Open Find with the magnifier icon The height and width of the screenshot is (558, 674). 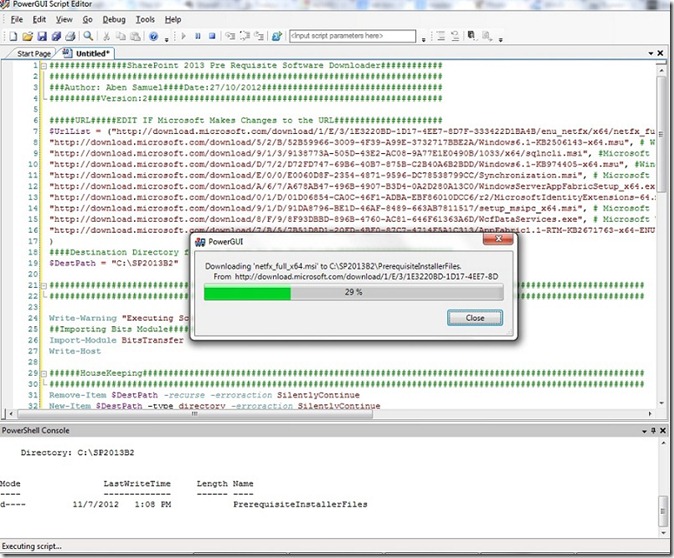pyautogui.click(x=88, y=36)
